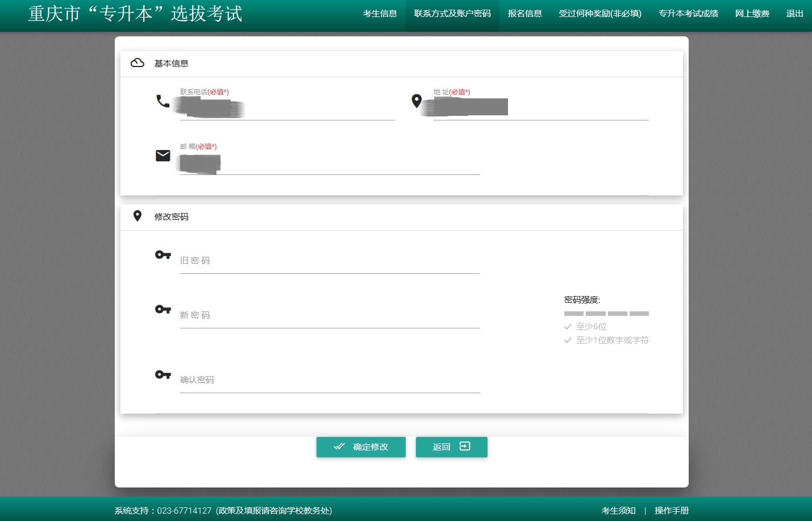The image size is (812, 521).
Task: Switch to the 考生信息 tab
Action: (x=380, y=14)
